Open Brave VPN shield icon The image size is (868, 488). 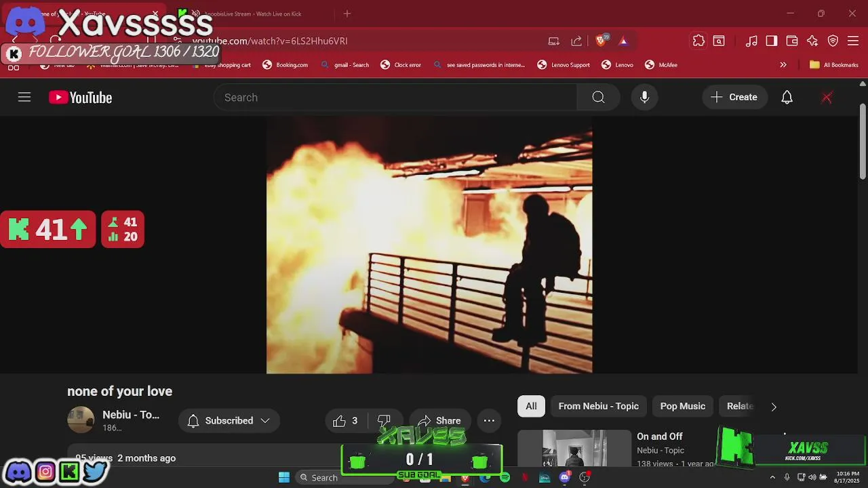(x=833, y=41)
